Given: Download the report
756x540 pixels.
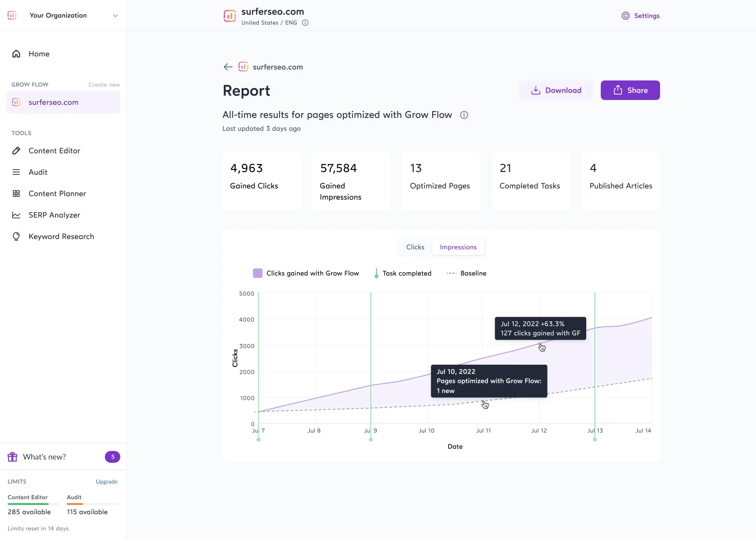Looking at the screenshot, I should coord(556,90).
